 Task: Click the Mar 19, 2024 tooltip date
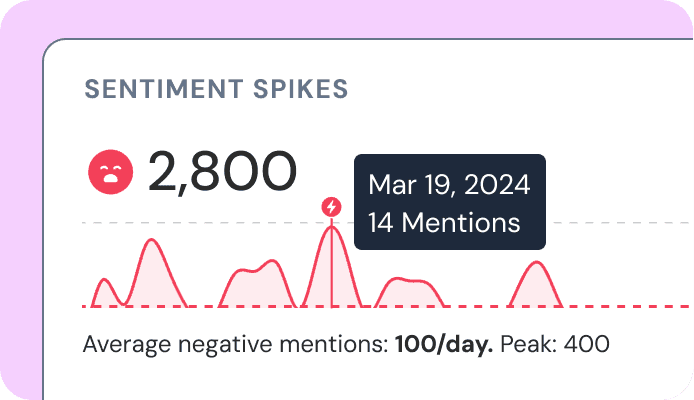[449, 185]
